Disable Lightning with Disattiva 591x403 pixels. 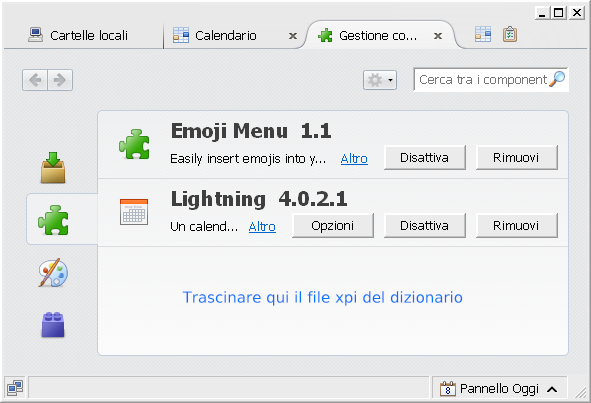[x=424, y=225]
